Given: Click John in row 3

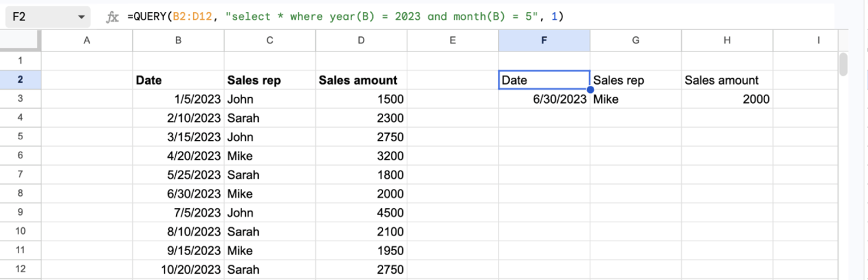Looking at the screenshot, I should 270,99.
